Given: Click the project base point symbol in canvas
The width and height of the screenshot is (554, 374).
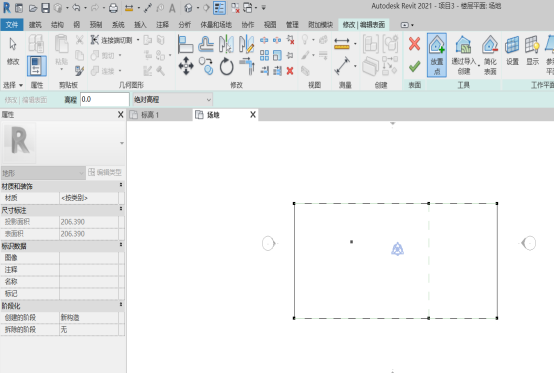Looking at the screenshot, I should [397, 249].
